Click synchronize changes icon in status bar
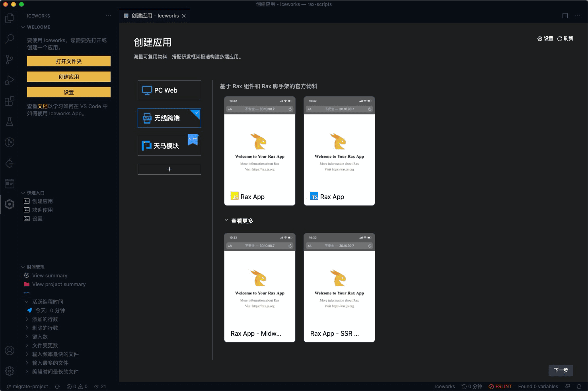 coord(57,387)
